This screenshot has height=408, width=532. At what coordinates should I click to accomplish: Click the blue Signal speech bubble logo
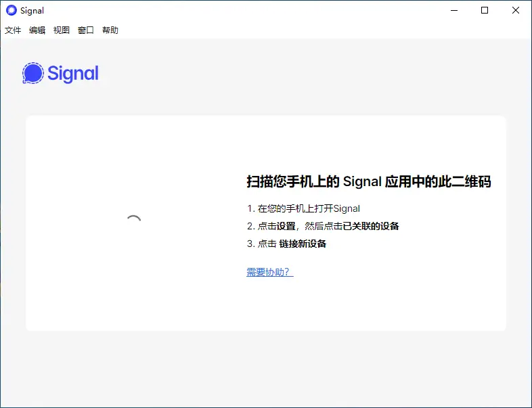coord(32,73)
